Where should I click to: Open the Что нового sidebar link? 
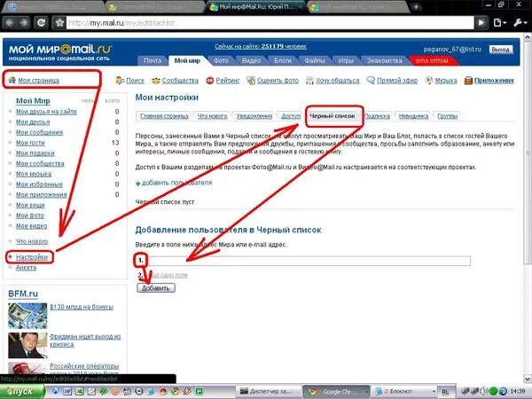pyautogui.click(x=32, y=241)
